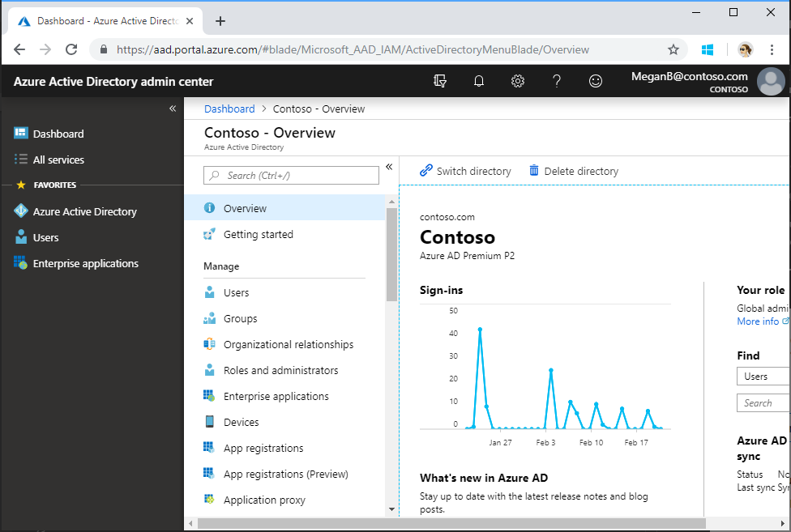Click the Contoso organization heading
This screenshot has height=532, width=791.
tap(457, 237)
